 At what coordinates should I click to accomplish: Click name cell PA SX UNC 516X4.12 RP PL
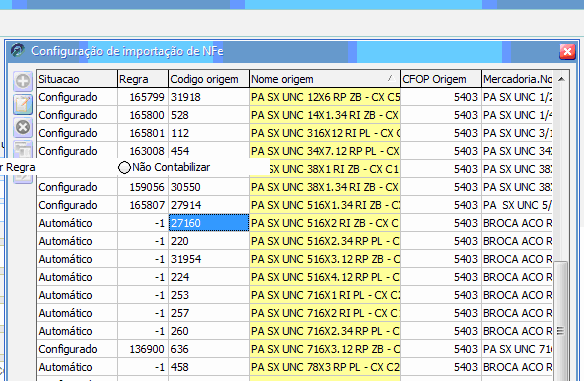click(x=325, y=277)
